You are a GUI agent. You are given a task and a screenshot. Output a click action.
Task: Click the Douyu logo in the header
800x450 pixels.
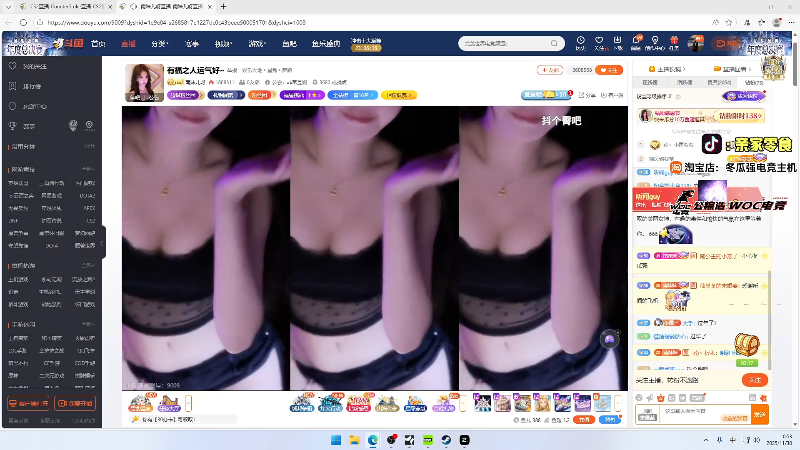(x=68, y=43)
